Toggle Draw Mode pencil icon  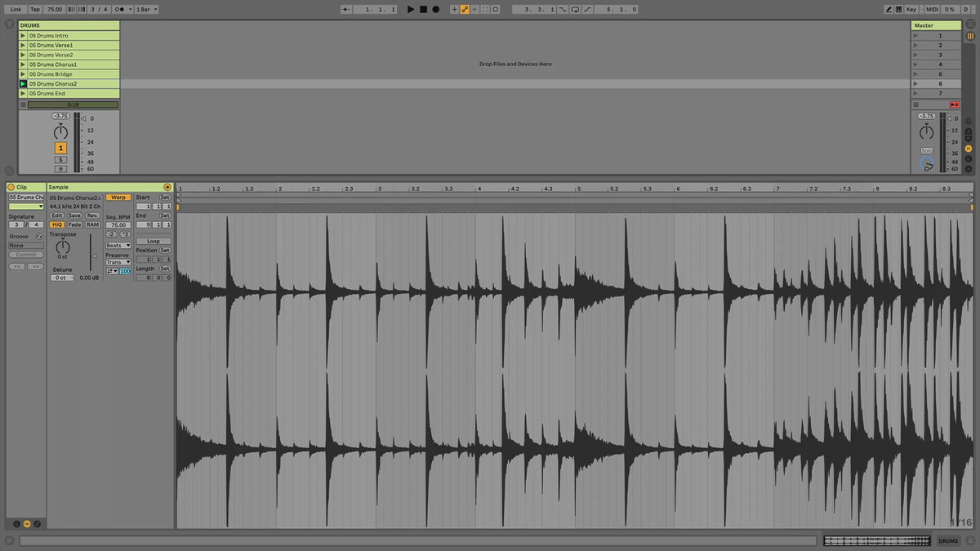pyautogui.click(x=889, y=9)
